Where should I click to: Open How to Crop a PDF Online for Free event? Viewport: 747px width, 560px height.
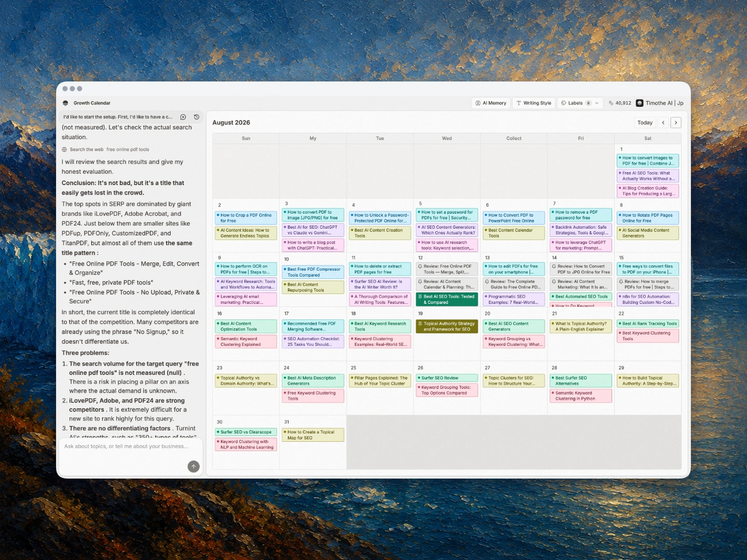pyautogui.click(x=246, y=218)
